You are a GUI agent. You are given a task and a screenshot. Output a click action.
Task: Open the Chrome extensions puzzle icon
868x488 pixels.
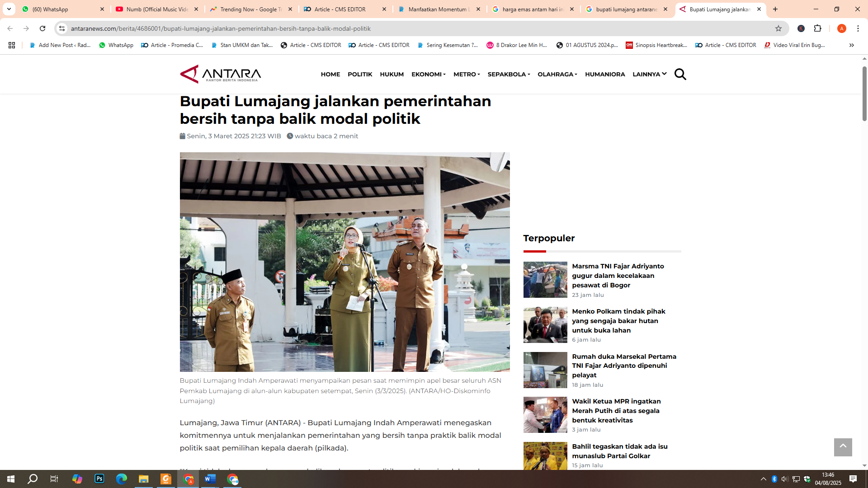click(817, 28)
